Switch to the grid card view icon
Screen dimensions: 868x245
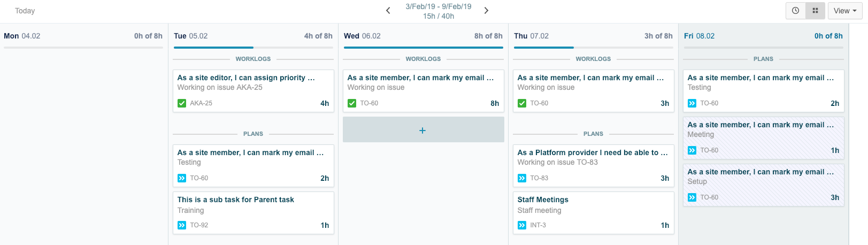point(815,11)
